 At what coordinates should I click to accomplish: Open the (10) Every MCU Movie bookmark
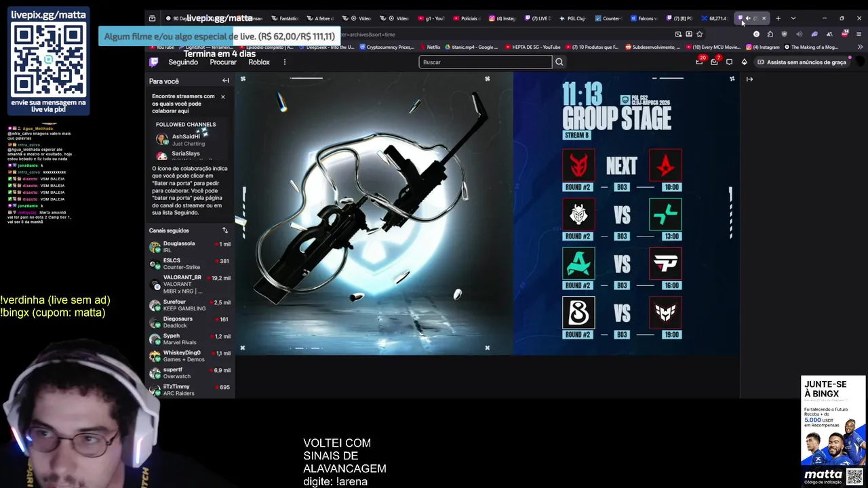(x=713, y=47)
